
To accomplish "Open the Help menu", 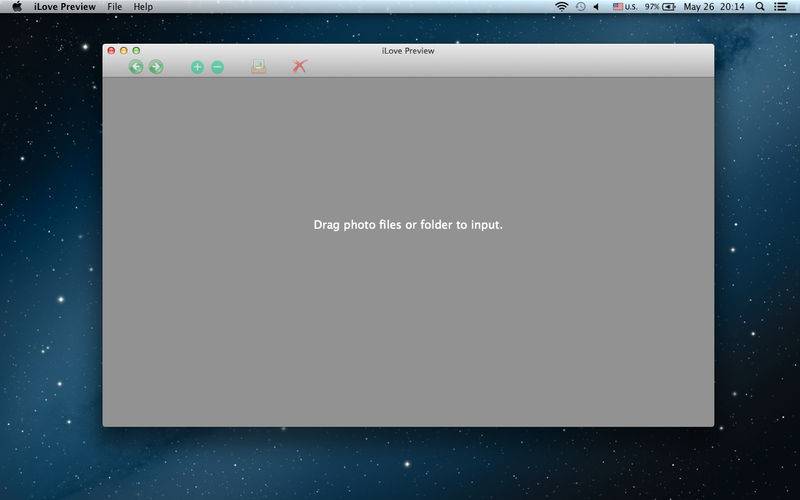I will 143,7.
